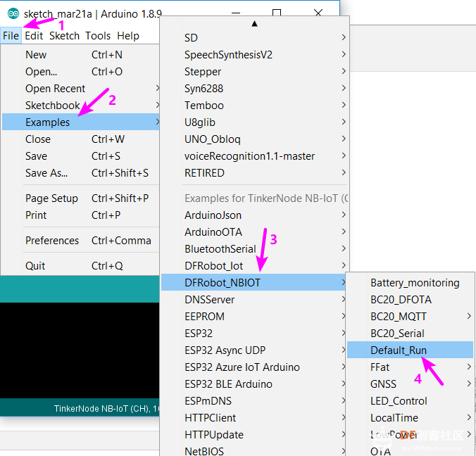Choose Quit in the File menu
This screenshot has width=476, height=456.
(81, 266)
